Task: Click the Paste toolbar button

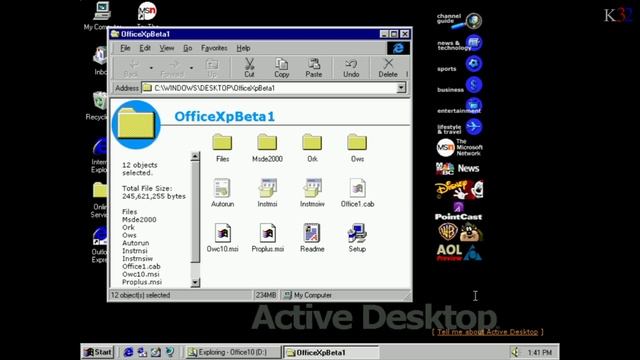Action: point(313,68)
